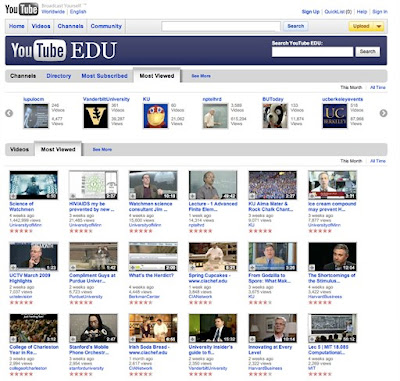Click the yellow Upload button

[x=361, y=26]
